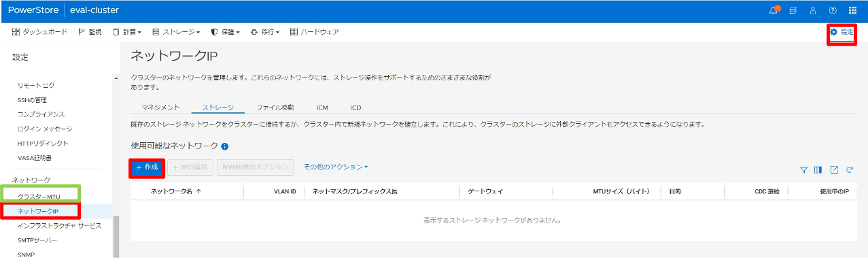Expand 計算 dropdown menu

point(127,32)
